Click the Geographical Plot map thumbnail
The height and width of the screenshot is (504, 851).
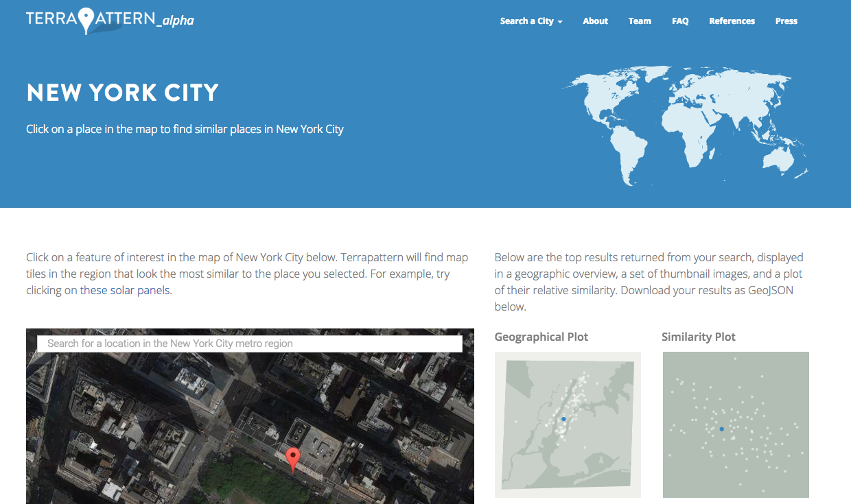568,424
